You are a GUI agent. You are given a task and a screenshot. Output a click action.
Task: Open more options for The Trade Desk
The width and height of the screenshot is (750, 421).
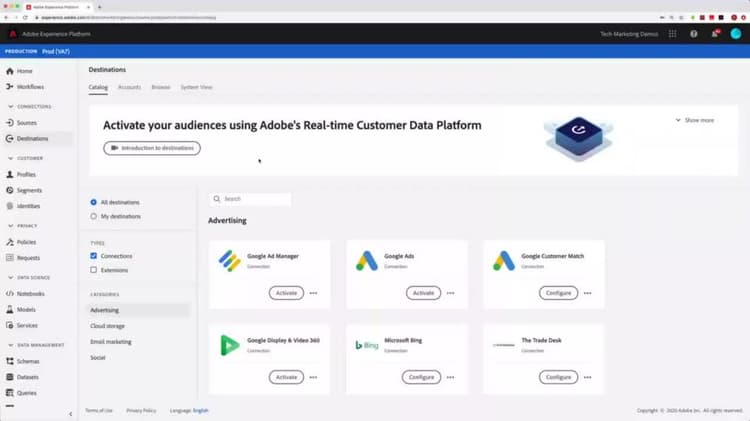[587, 377]
